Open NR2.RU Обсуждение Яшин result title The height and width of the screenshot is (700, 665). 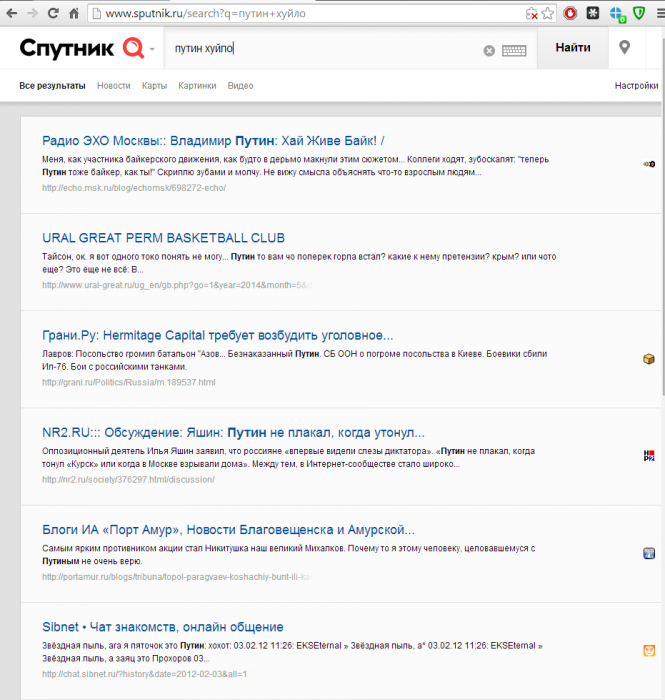click(233, 433)
